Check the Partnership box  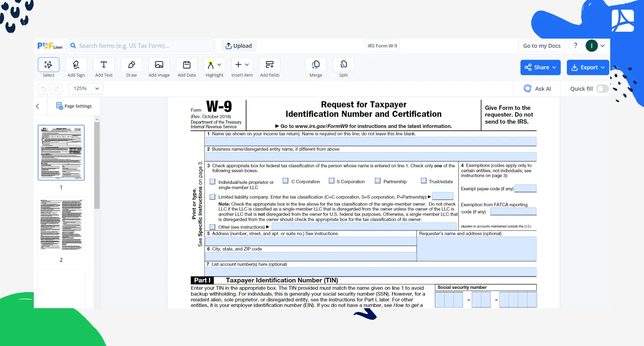[378, 181]
